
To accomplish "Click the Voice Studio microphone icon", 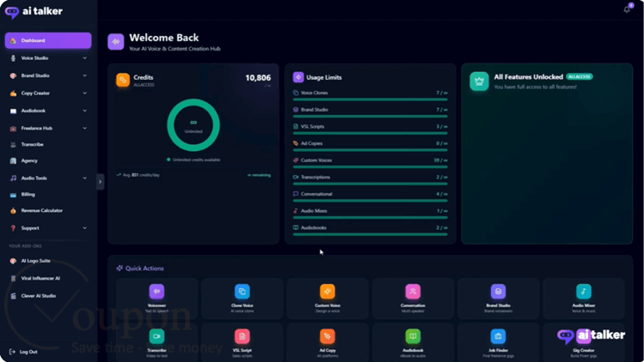I will tap(13, 58).
